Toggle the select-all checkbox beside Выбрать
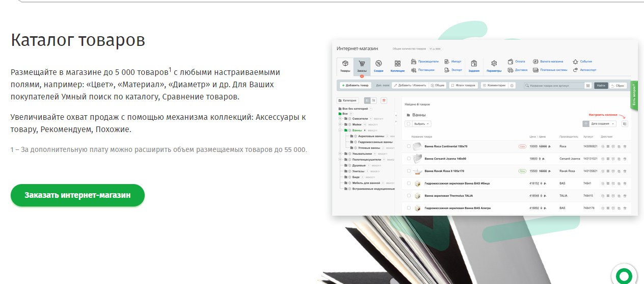Viewport: 644px width, 284px height. (408, 124)
